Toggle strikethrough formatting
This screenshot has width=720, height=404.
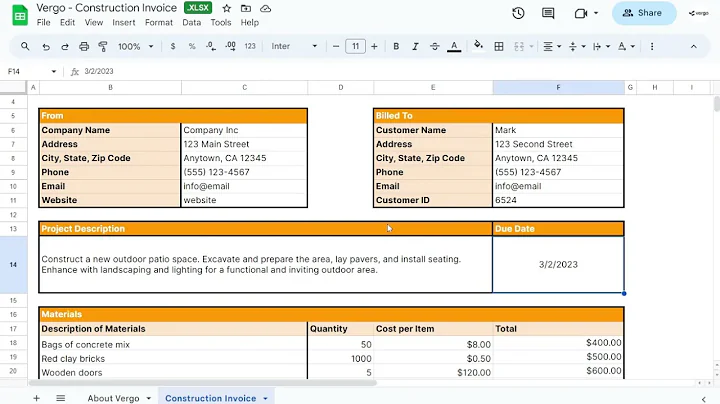tap(434, 46)
